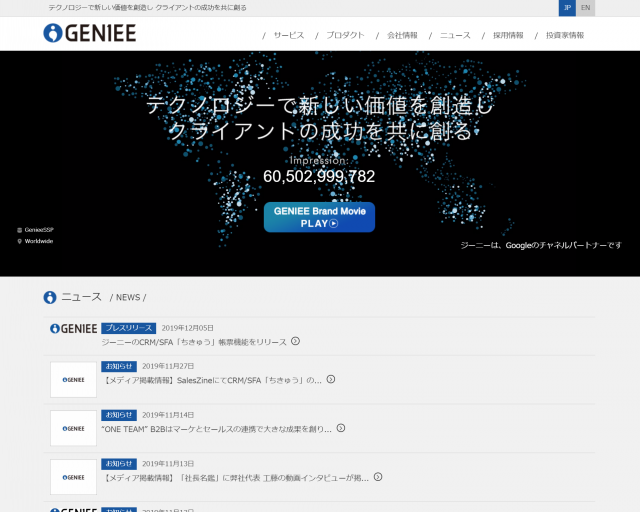
Task: Open the サービス menu
Action: pos(288,35)
